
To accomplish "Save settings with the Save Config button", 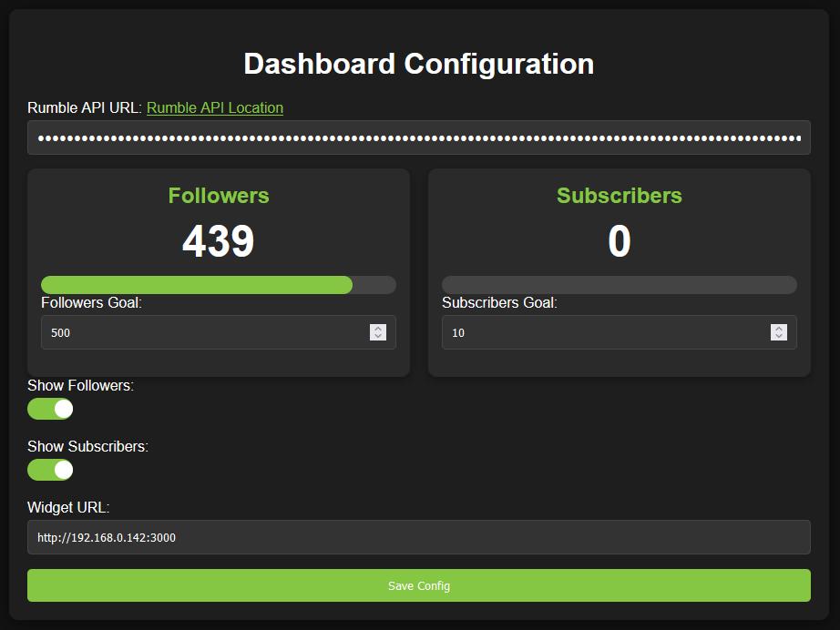I will [419, 585].
